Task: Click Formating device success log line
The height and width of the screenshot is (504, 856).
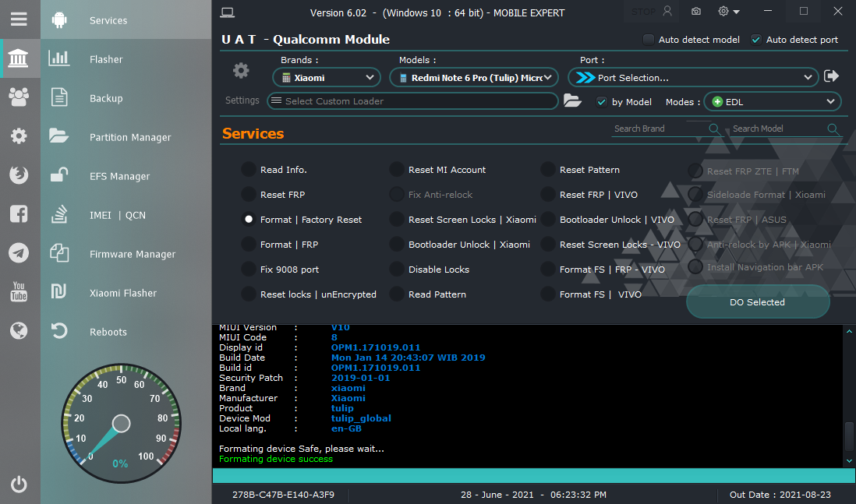Action: (276, 459)
